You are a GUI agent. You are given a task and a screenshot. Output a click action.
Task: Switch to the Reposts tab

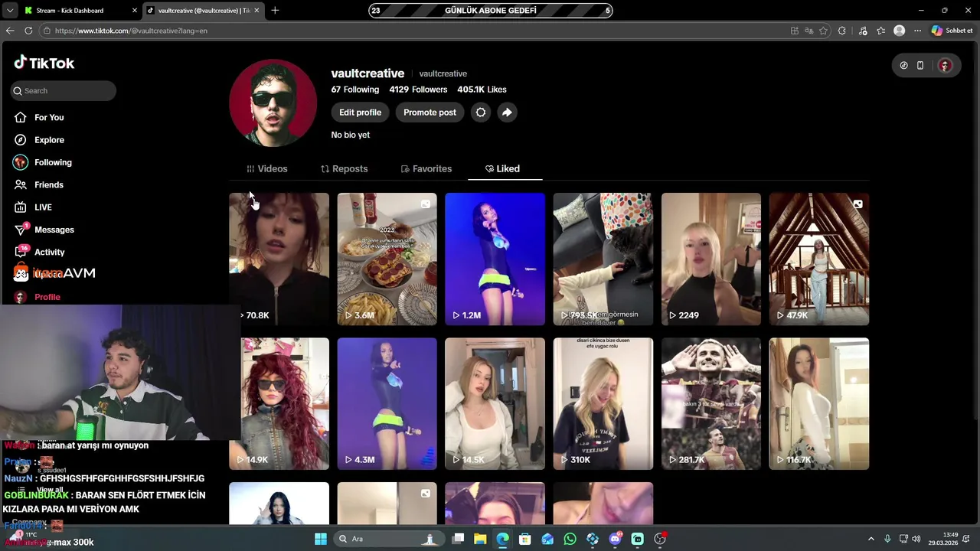(x=344, y=168)
